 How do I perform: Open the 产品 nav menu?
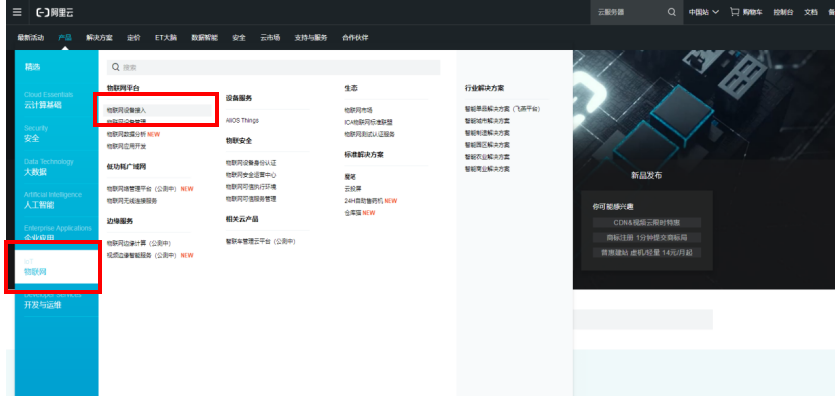click(65, 38)
